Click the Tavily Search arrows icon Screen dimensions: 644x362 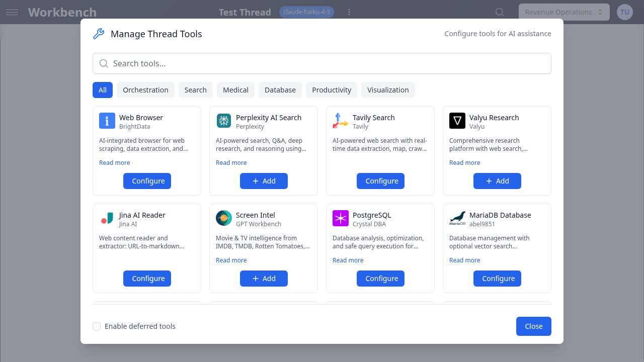pos(341,121)
